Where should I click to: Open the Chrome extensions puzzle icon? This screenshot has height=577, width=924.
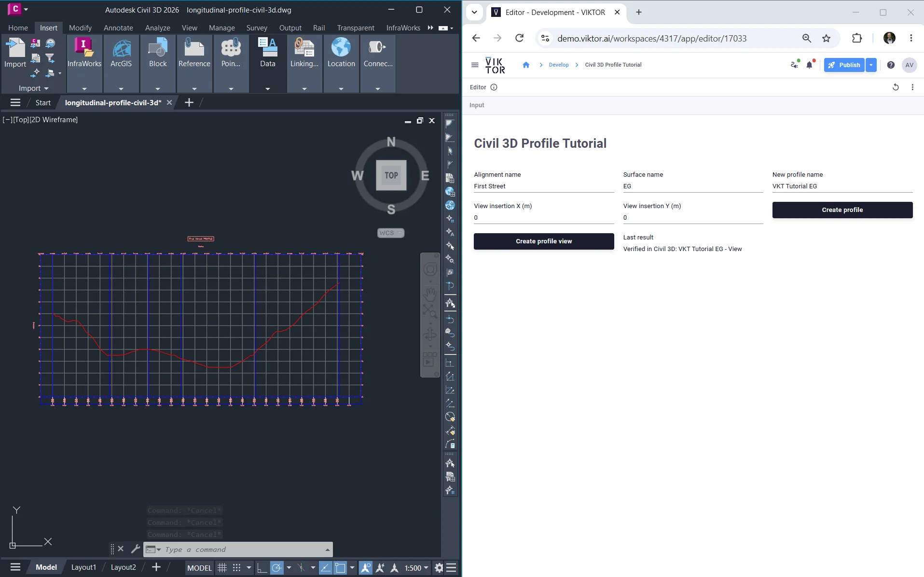pyautogui.click(x=857, y=38)
